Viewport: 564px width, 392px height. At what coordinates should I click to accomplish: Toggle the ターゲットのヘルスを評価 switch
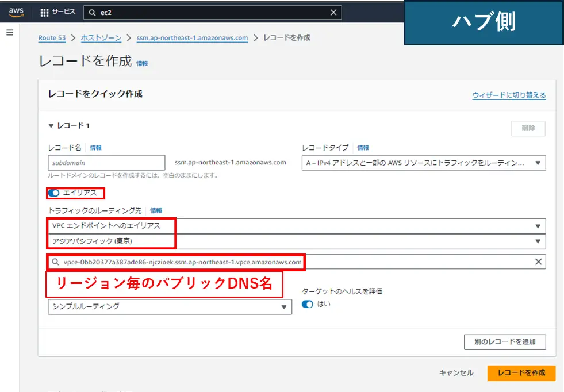pyautogui.click(x=307, y=304)
